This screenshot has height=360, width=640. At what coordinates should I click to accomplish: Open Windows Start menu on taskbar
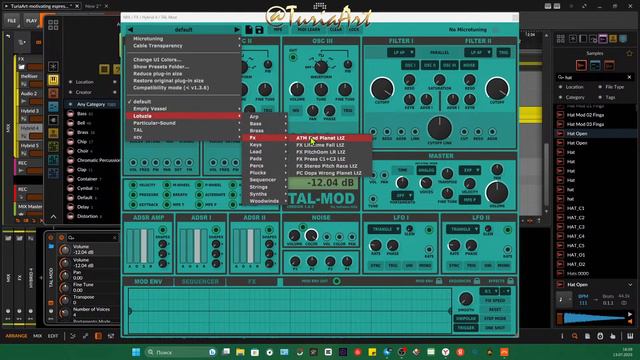pos(136,352)
